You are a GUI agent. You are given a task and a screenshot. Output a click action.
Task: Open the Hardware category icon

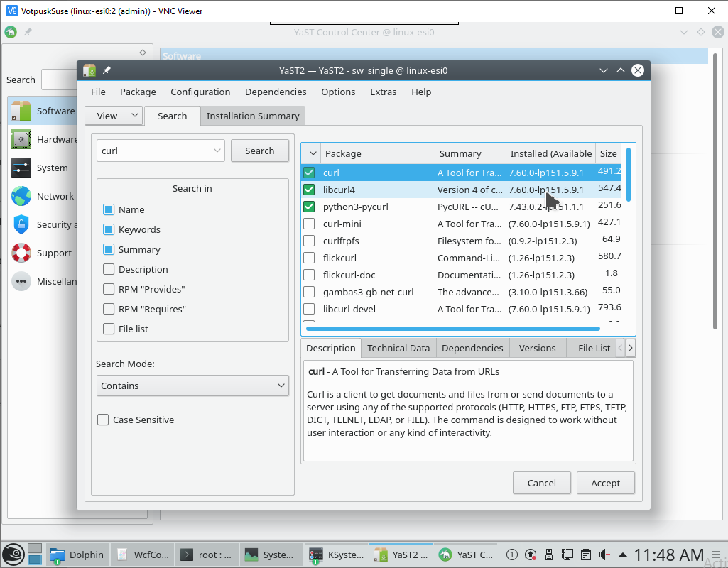coord(21,139)
